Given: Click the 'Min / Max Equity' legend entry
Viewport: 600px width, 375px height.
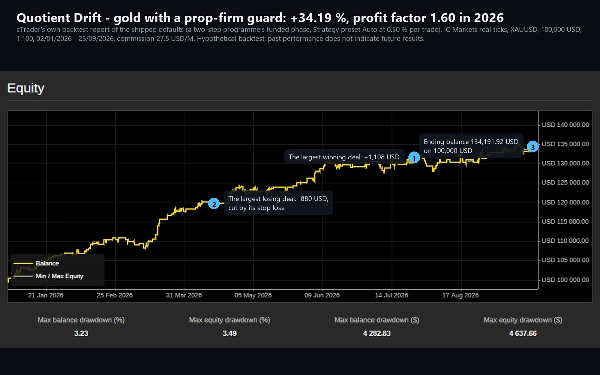Looking at the screenshot, I should 48,276.
